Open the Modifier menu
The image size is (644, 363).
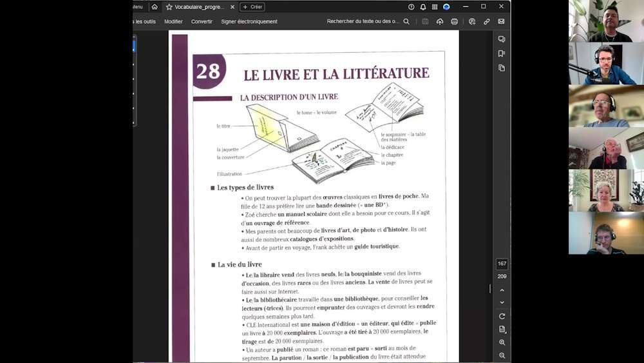(173, 21)
